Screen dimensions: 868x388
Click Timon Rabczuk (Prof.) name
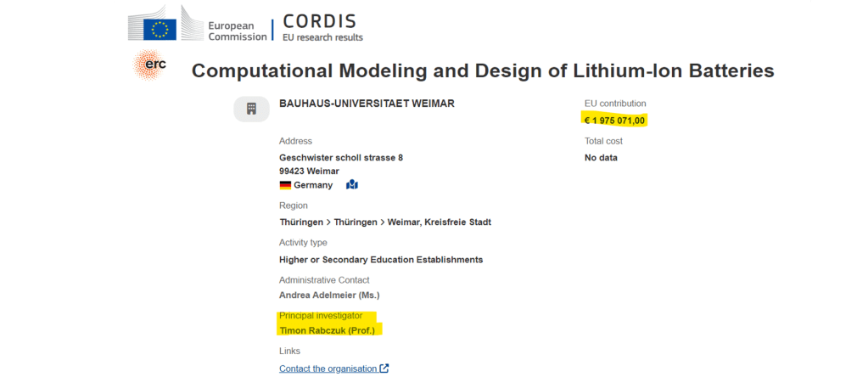tap(327, 329)
